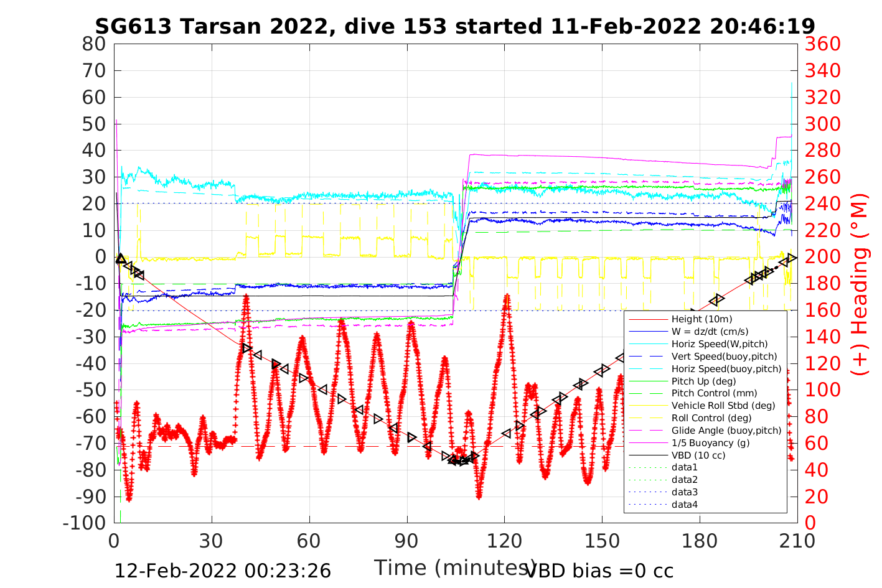Click left axis tick label "-10"
This screenshot has height=588, width=882.
click(91, 284)
